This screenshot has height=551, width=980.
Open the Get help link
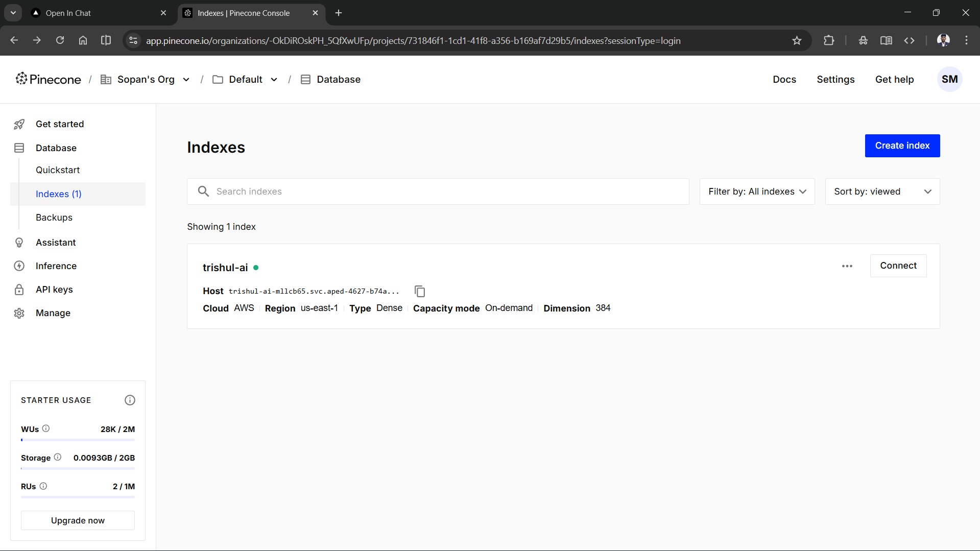(894, 79)
